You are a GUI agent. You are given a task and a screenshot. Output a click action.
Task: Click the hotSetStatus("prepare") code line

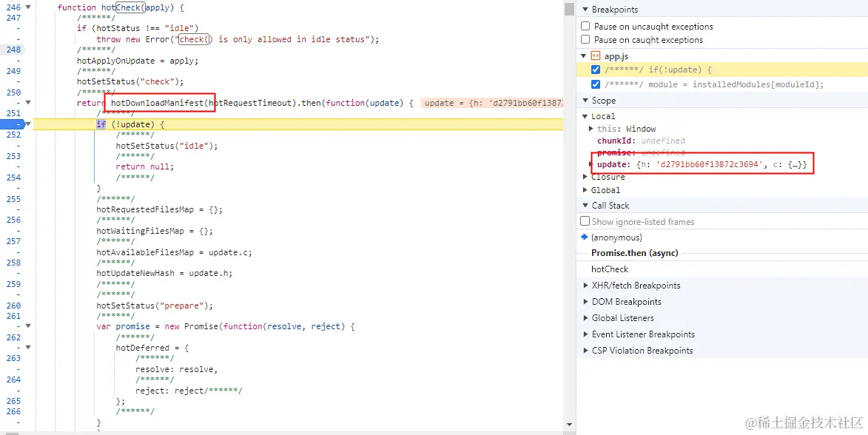155,306
